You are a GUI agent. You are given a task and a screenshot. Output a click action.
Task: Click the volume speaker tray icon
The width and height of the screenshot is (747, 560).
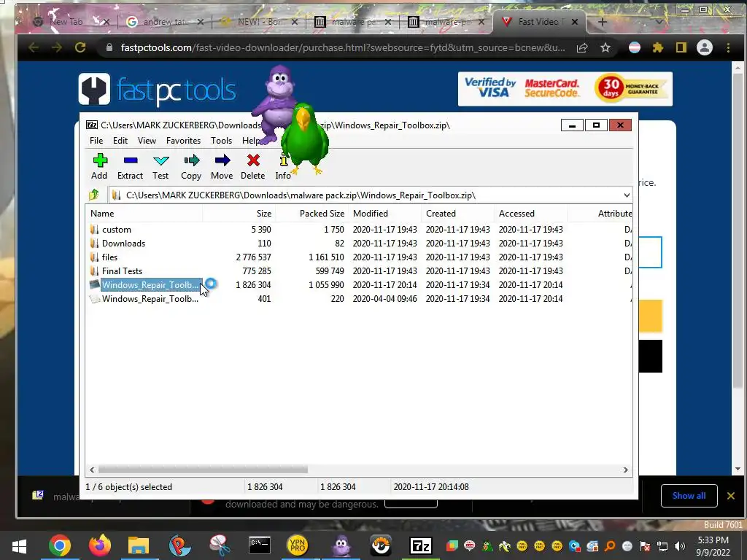pyautogui.click(x=680, y=545)
